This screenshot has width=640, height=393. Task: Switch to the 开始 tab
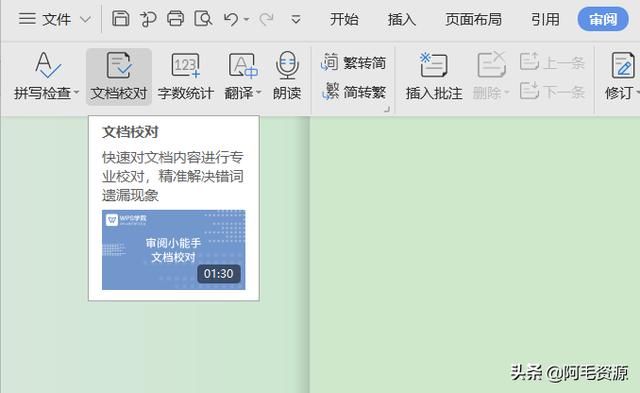pos(344,19)
